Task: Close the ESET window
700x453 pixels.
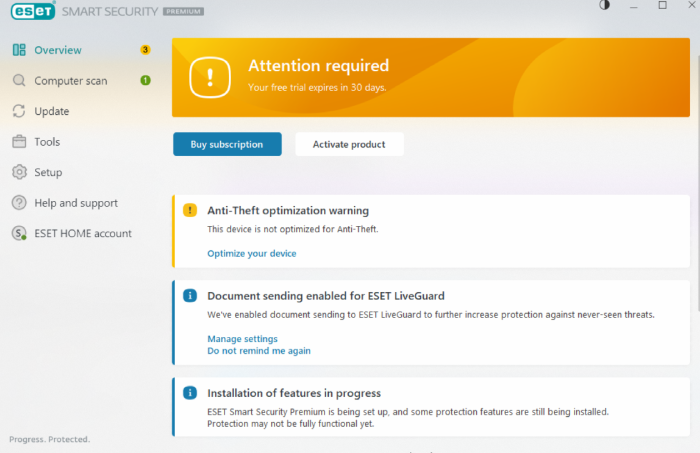Action: coord(692,5)
